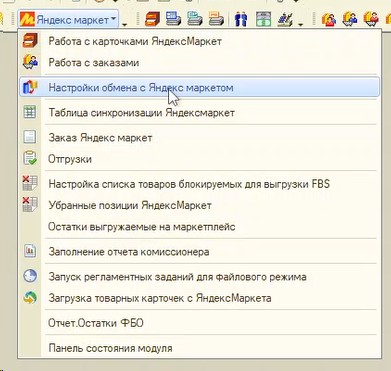Choose Настройки обмена с Яндекс маркетом
391x371 pixels.
click(200, 87)
